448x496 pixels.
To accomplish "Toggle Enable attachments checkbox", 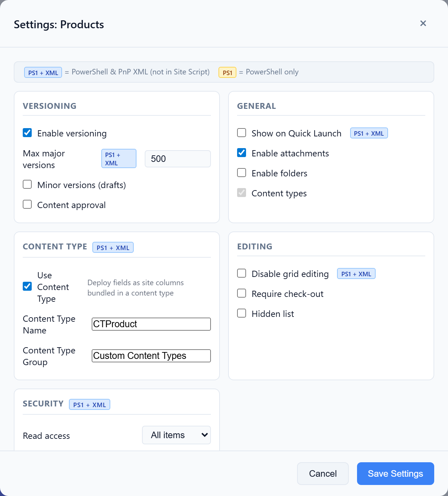I will (x=242, y=153).
